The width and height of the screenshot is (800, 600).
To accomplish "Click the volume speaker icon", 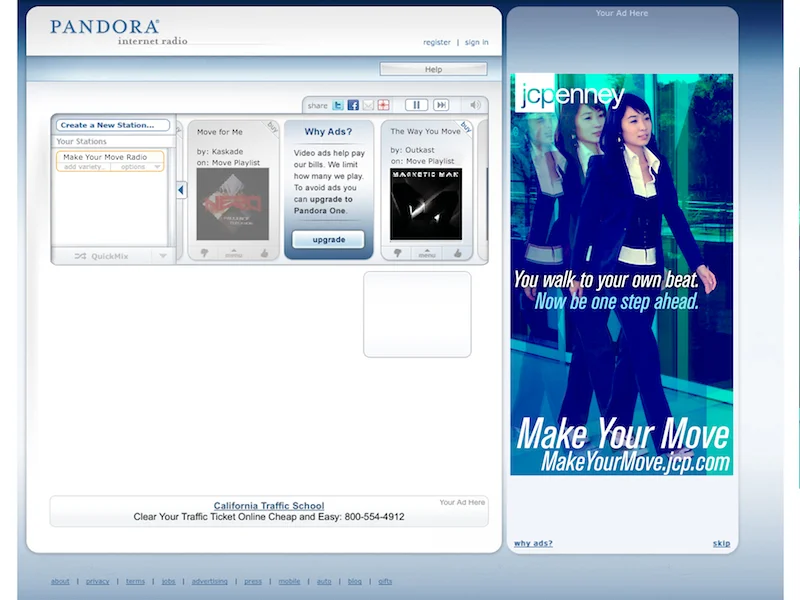I will (x=474, y=103).
